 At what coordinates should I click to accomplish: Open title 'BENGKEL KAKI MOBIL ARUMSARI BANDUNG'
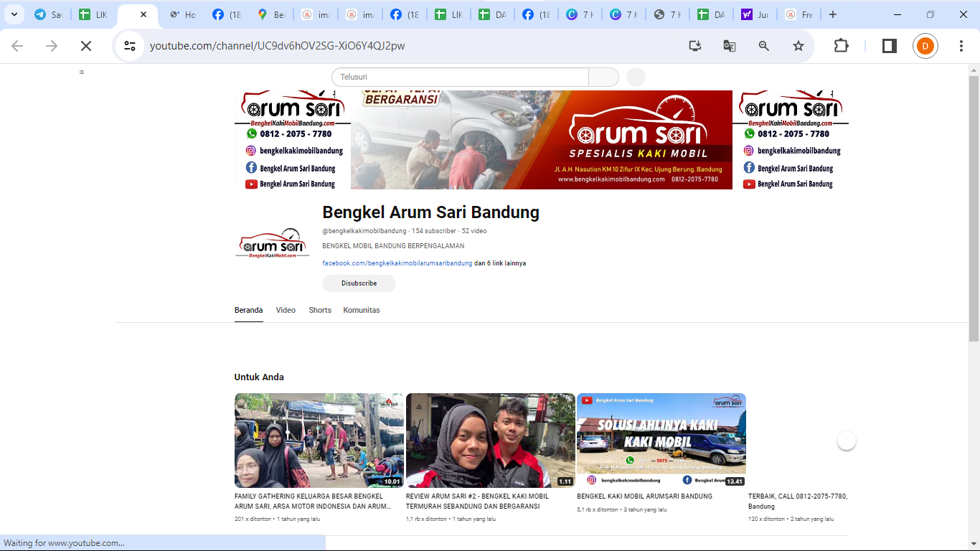coord(644,496)
